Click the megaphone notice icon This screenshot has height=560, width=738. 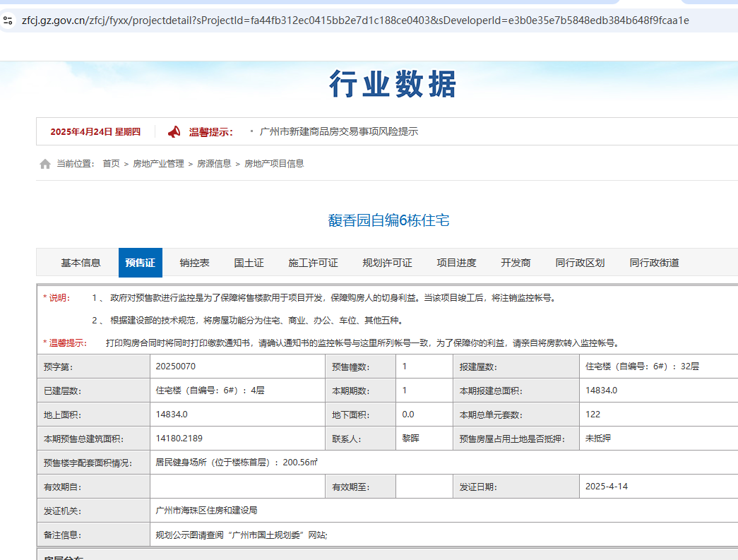coord(174,131)
